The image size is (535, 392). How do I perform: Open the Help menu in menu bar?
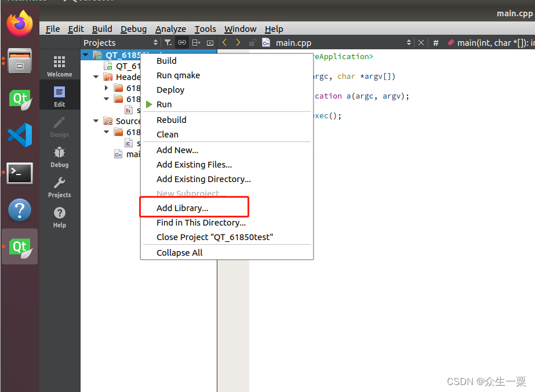[274, 29]
